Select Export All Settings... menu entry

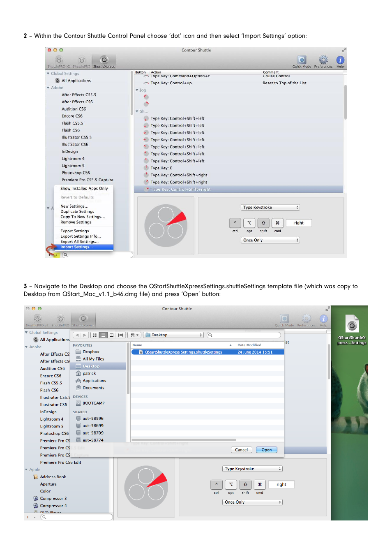[x=79, y=242]
